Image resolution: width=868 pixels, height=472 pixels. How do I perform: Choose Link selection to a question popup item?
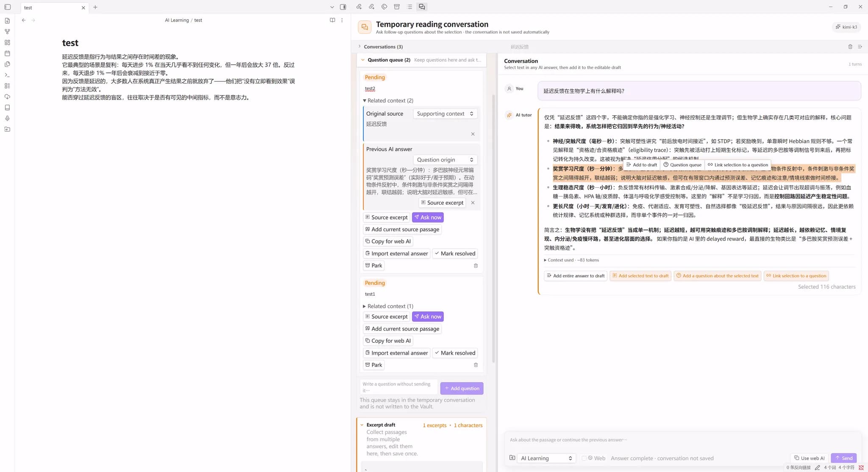[737, 165]
